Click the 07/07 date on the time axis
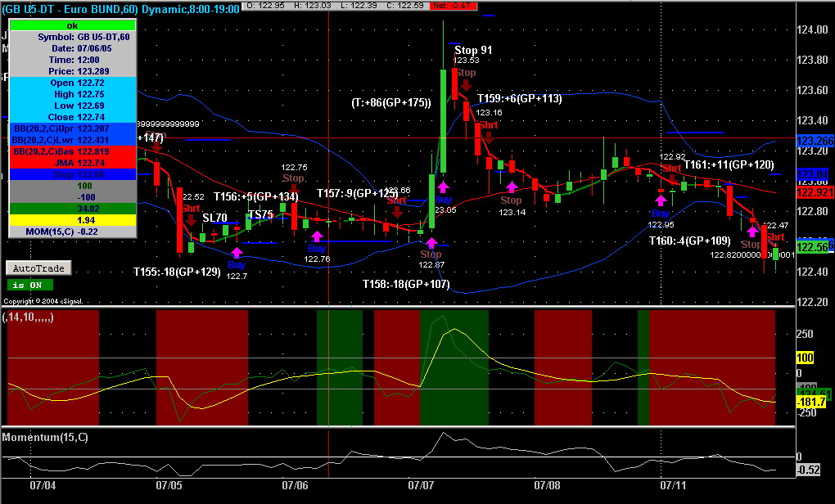The image size is (835, 504). coord(422,485)
